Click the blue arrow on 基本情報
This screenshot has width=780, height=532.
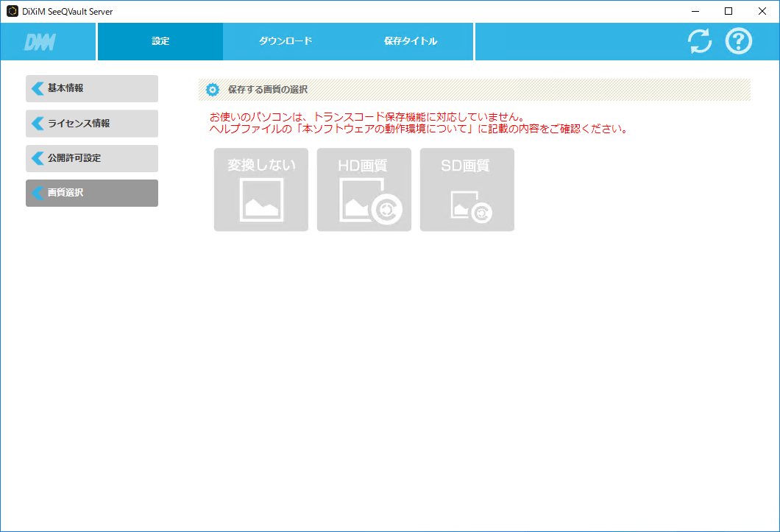[38, 88]
